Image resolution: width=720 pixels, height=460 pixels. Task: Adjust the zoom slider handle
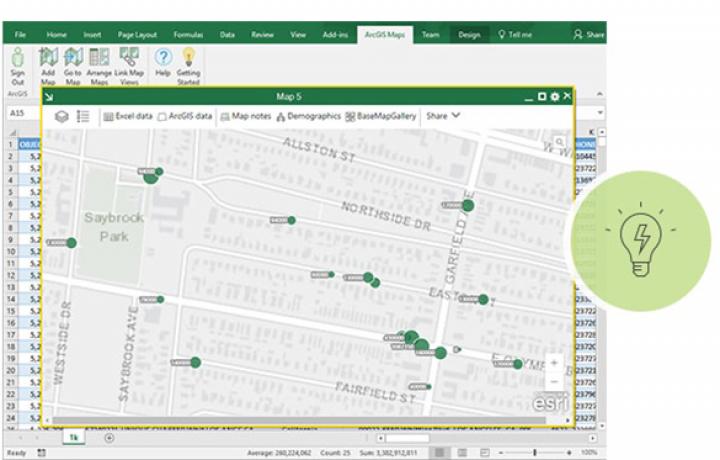pyautogui.click(x=534, y=453)
